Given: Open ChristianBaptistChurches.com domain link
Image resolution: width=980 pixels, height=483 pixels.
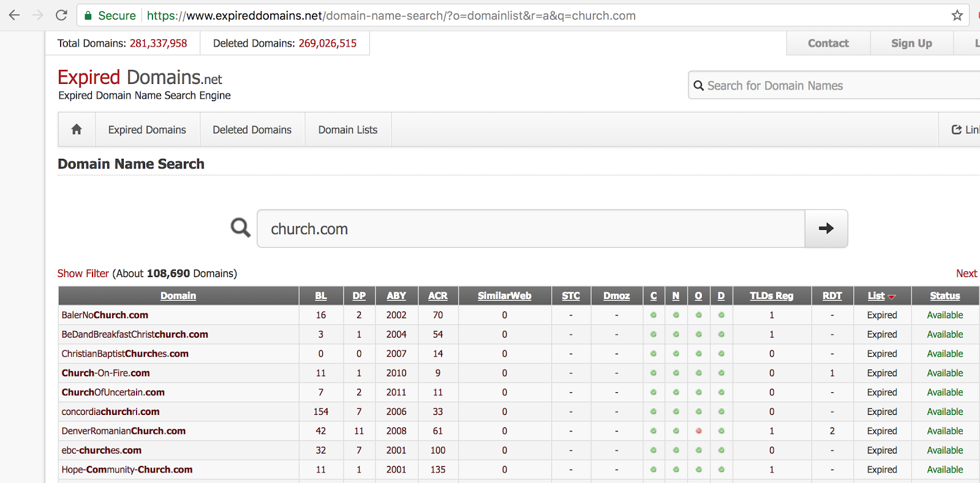Looking at the screenshot, I should pyautogui.click(x=125, y=354).
